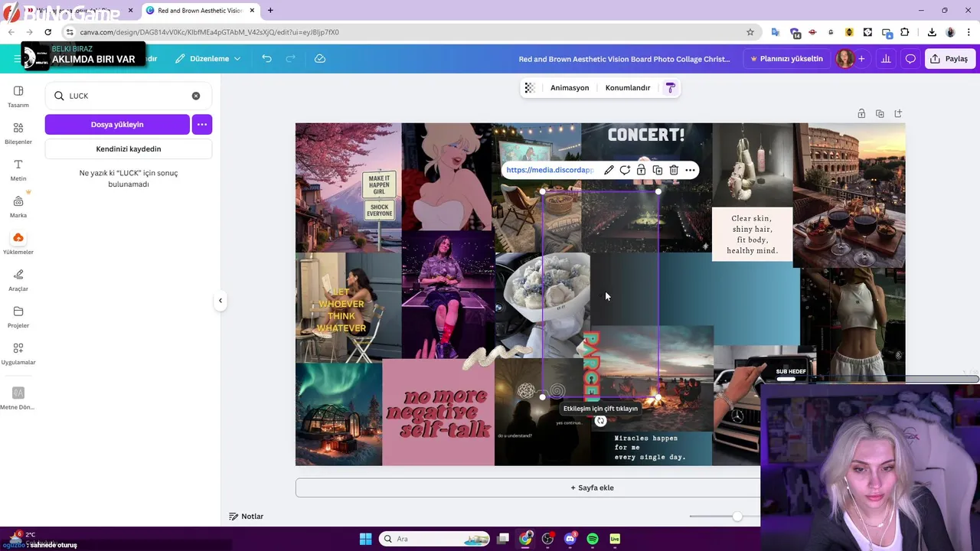Click the Canva profile avatar in header

845,59
